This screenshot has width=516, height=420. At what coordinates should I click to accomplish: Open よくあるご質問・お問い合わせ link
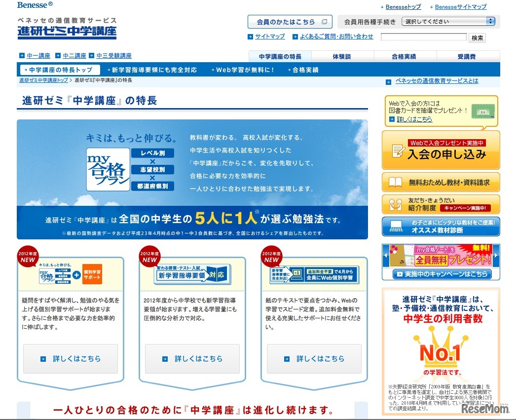click(x=336, y=37)
